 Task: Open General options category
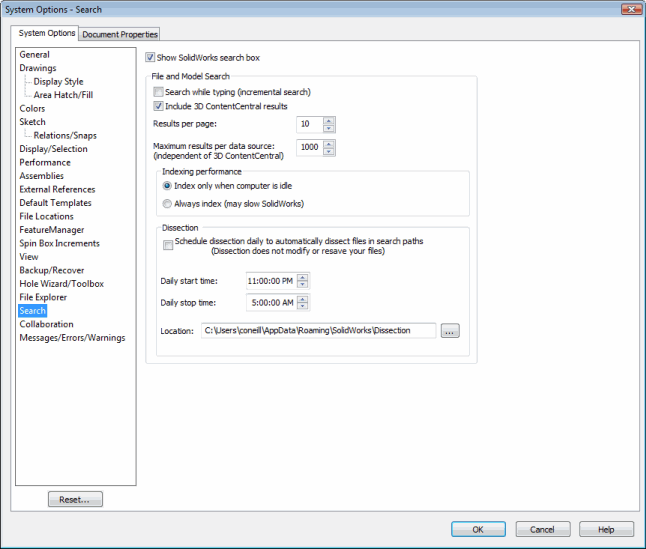pos(35,54)
